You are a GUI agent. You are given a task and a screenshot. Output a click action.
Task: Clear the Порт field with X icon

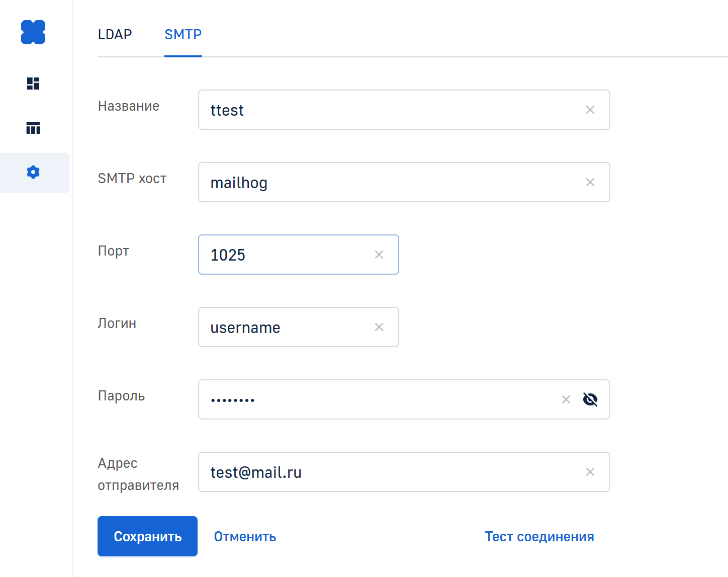tap(379, 255)
